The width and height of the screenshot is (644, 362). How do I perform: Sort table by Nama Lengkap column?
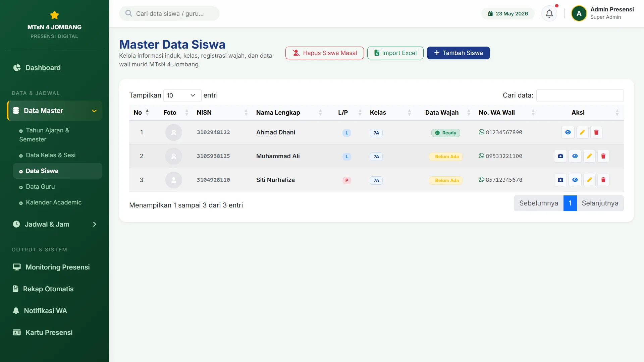click(x=289, y=113)
